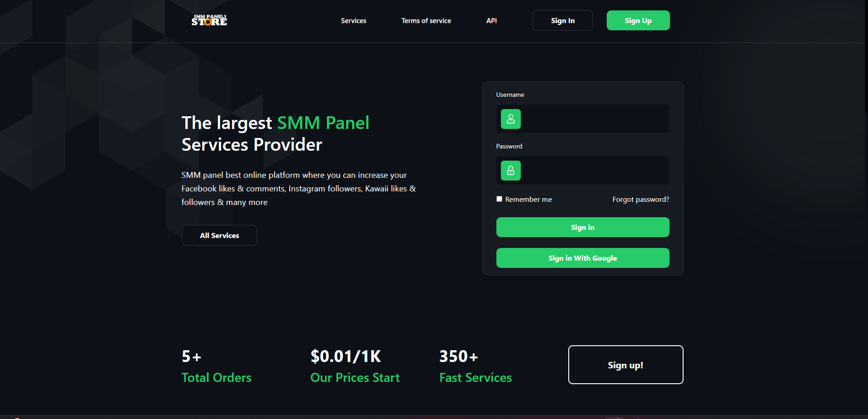The height and width of the screenshot is (419, 868).
Task: Go to the API menu link
Action: click(491, 21)
